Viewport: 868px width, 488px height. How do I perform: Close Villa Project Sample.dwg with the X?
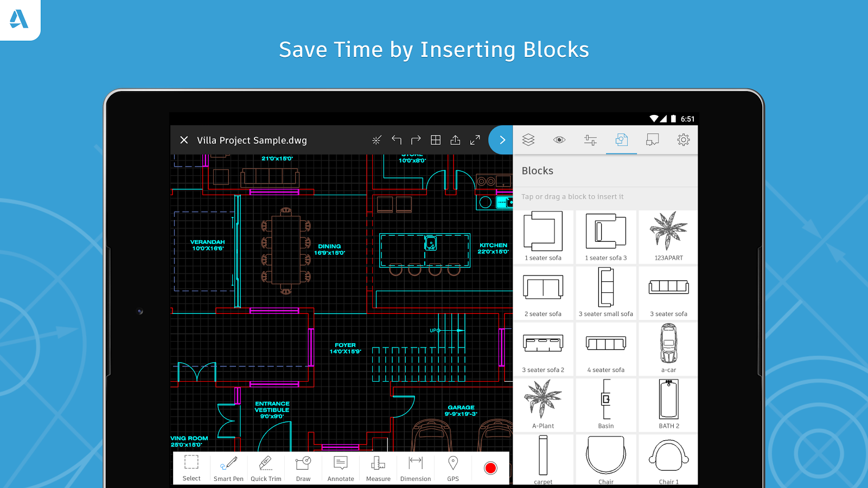click(184, 140)
